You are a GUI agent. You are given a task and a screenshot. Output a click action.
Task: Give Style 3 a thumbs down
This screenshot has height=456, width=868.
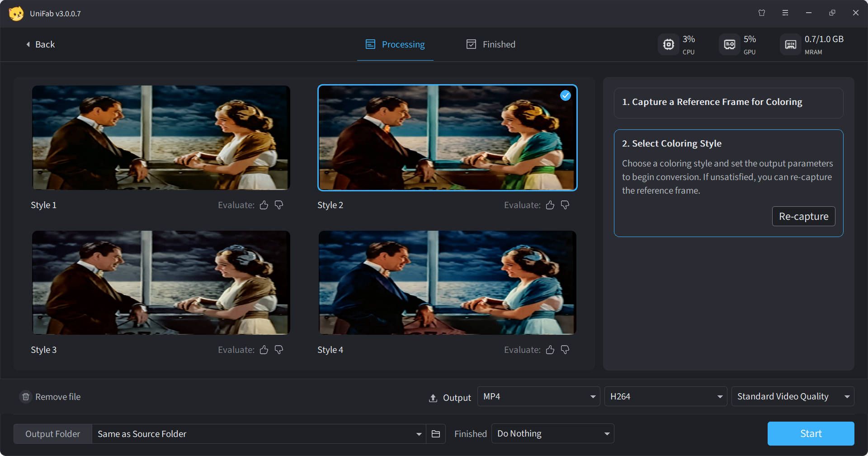[x=279, y=350]
